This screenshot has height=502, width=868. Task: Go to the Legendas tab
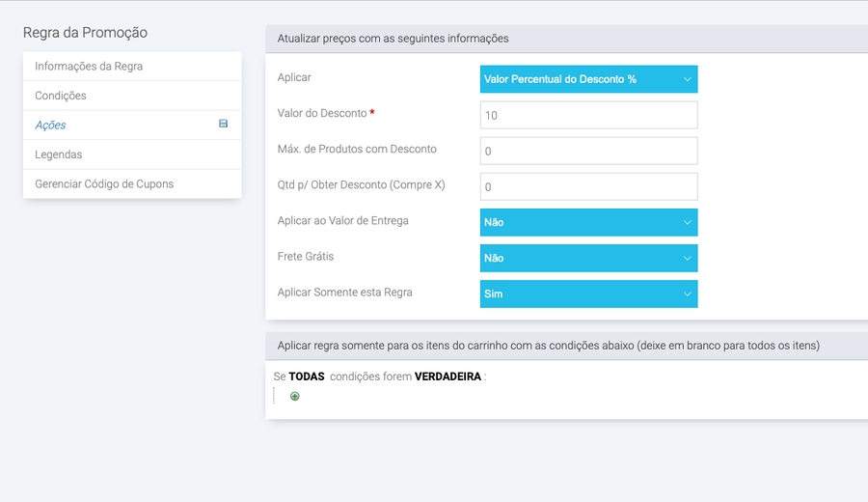coord(59,154)
